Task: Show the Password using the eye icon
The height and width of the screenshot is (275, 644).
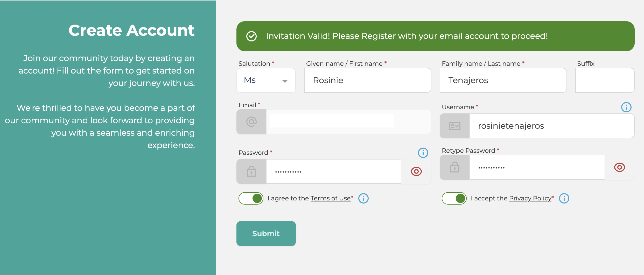Action: [416, 171]
